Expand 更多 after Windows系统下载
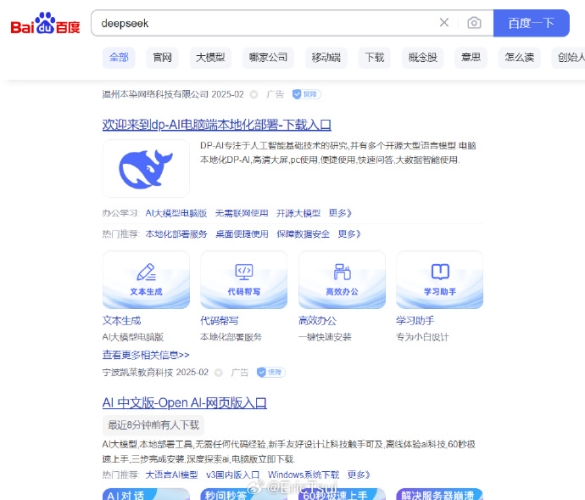Viewport: 585px width, 500px height. click(x=359, y=475)
